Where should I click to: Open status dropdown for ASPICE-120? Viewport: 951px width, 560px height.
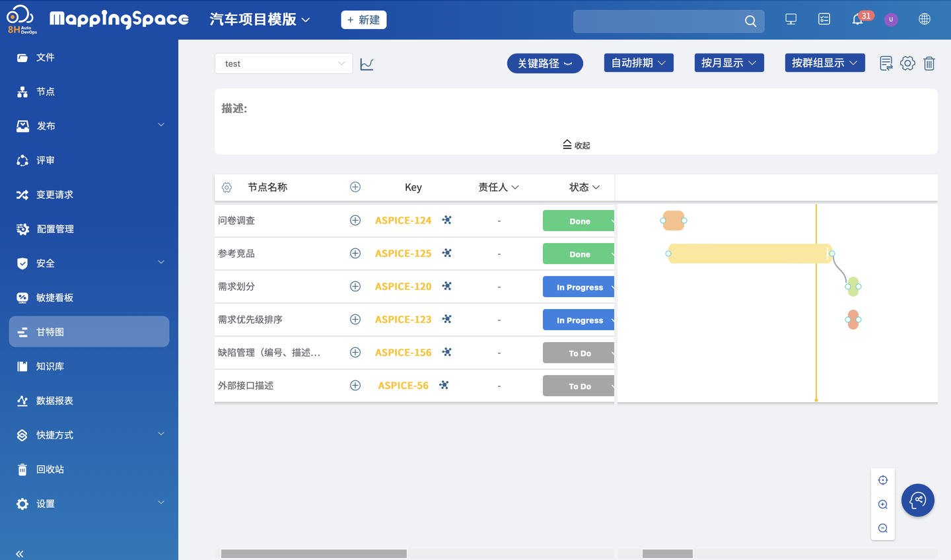click(579, 287)
